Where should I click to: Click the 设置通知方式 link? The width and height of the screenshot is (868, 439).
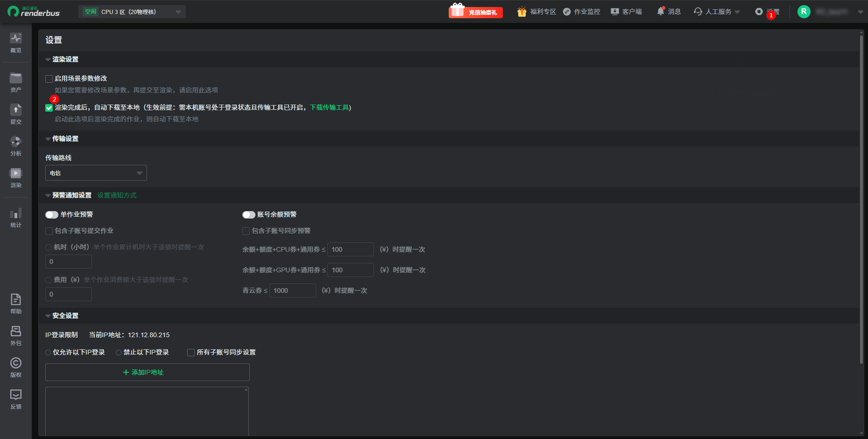coord(117,195)
